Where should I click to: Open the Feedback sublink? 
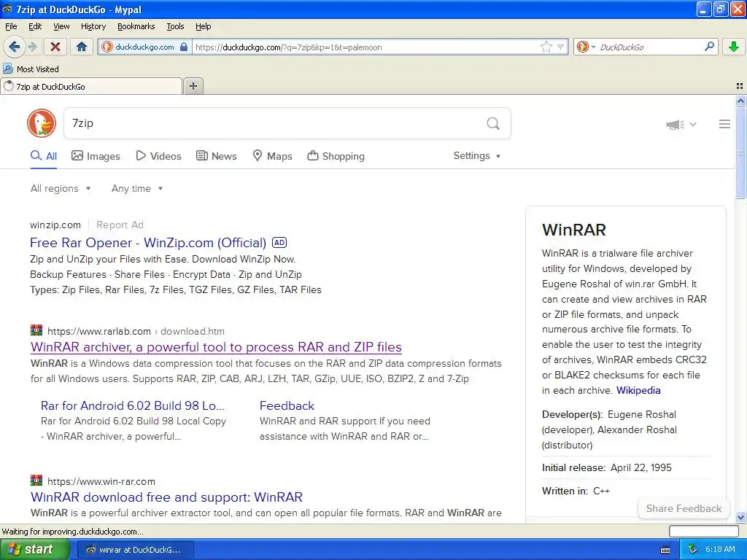[x=287, y=405]
